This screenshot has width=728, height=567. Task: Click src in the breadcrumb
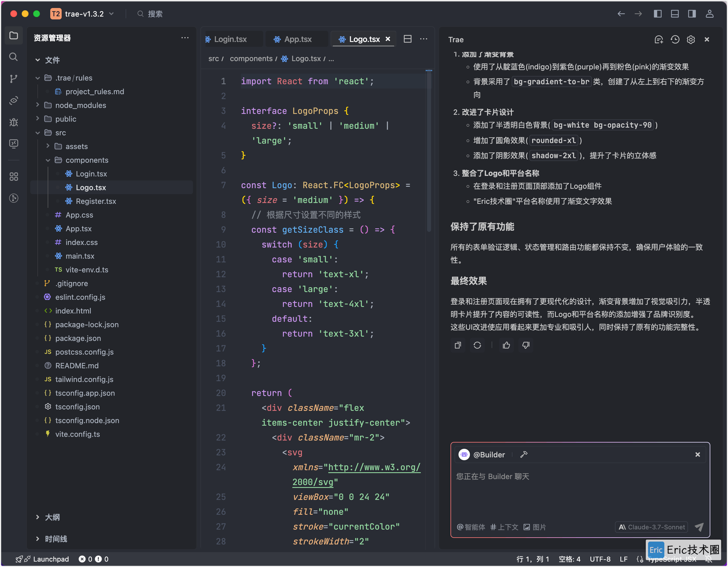click(x=214, y=59)
